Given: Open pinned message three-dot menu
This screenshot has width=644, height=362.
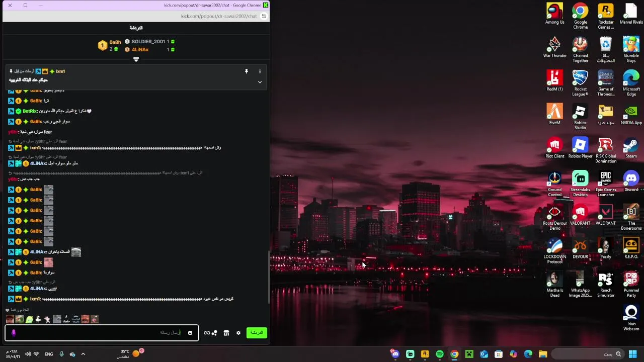Looking at the screenshot, I should click(x=260, y=71).
